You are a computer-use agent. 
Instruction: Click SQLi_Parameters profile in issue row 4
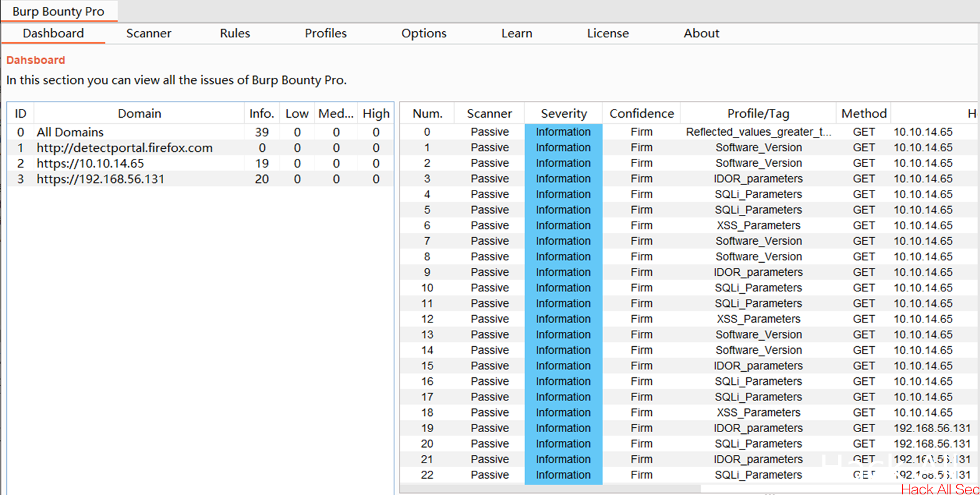click(x=758, y=194)
